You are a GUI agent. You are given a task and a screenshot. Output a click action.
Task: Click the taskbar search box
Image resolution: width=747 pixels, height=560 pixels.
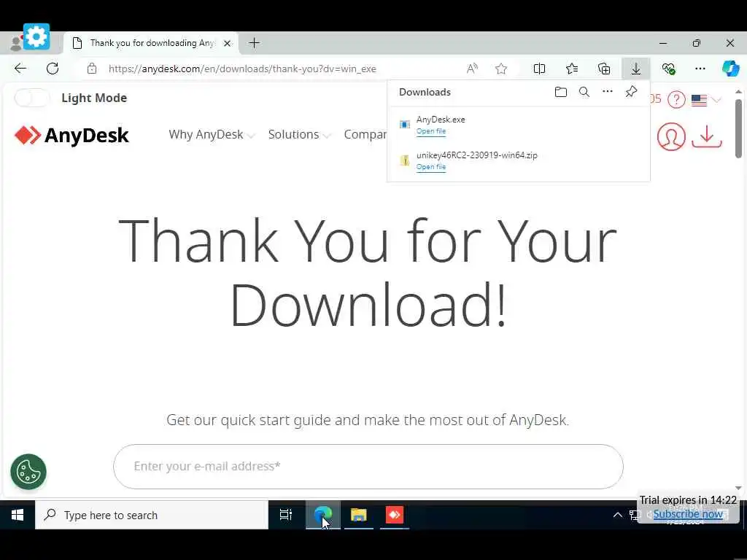click(152, 515)
